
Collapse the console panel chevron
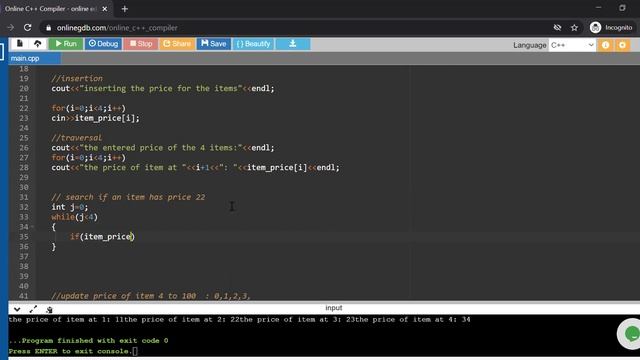[17, 309]
